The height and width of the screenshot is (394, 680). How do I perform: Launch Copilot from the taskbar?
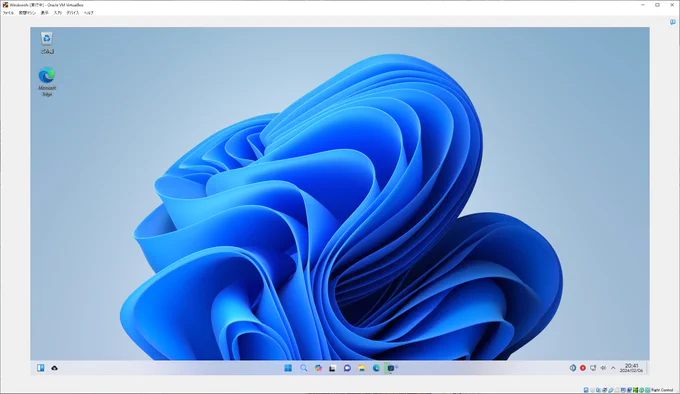(x=318, y=368)
